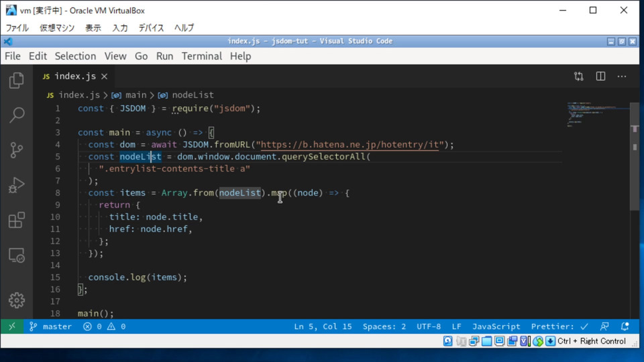Click VirtualBox display status icon
This screenshot has height=362, width=644.
(499, 341)
